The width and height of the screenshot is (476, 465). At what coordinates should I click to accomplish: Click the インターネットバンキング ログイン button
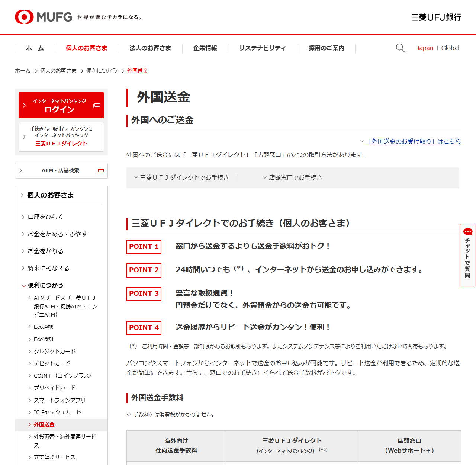tap(61, 105)
